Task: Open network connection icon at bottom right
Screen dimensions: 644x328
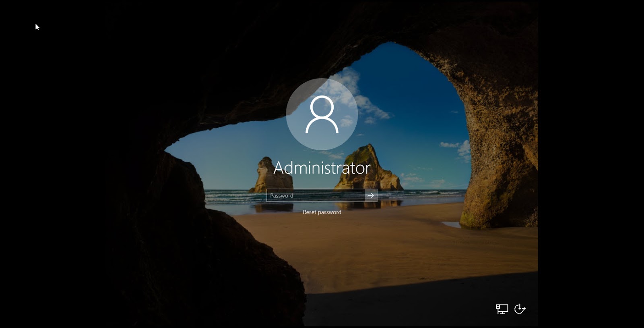Action: [502, 309]
